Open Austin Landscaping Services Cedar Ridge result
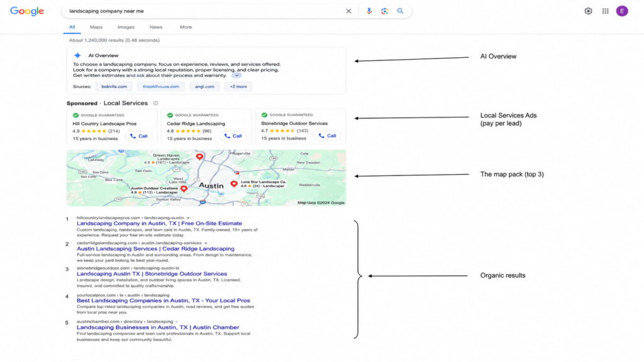This screenshot has width=644, height=362. point(156,249)
